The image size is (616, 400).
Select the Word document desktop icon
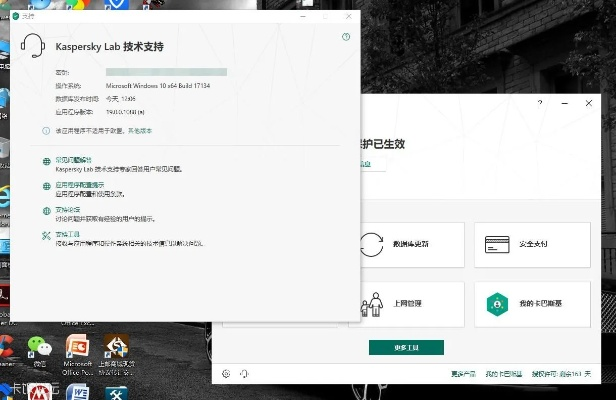[x=78, y=392]
